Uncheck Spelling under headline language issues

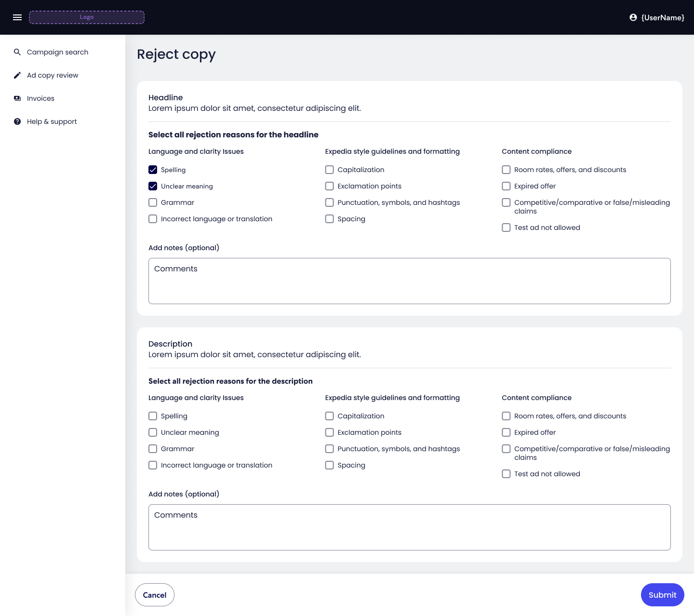(153, 170)
